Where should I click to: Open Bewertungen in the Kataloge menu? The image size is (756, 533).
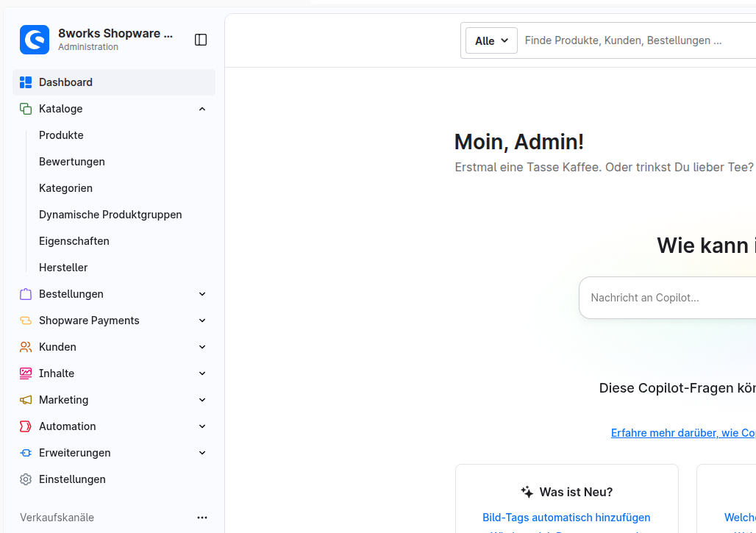point(72,162)
